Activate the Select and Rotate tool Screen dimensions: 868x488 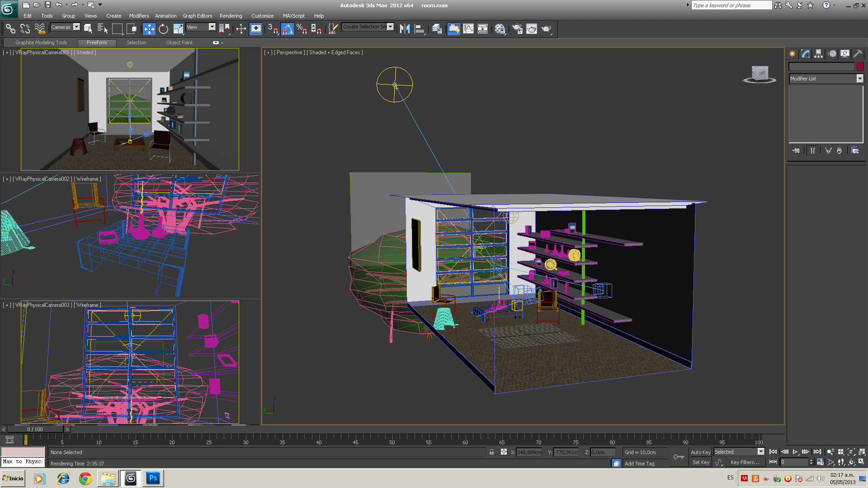pyautogui.click(x=163, y=29)
